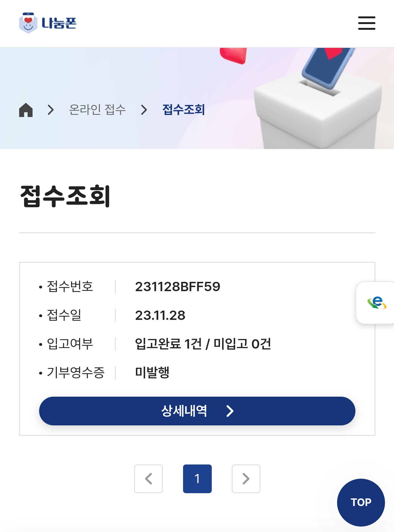The image size is (394, 532).
Task: Click the 나눔폰 logo
Action: (x=48, y=23)
